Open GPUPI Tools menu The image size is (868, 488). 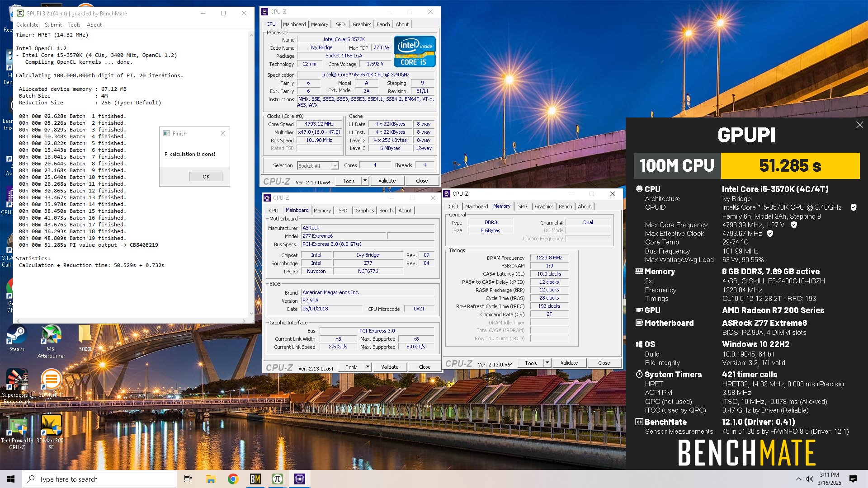tap(74, 25)
